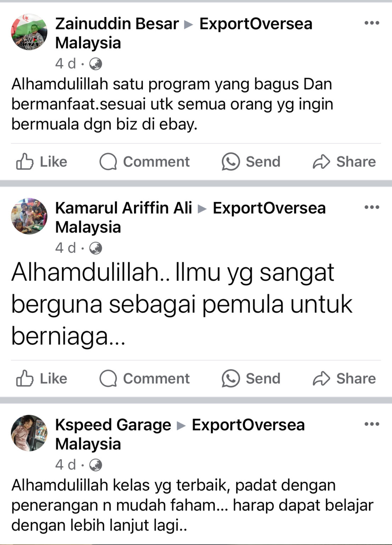Viewport: 392px width, 545px height.
Task: Tap Zainuddin Besar's profile picture
Action: coord(29,32)
